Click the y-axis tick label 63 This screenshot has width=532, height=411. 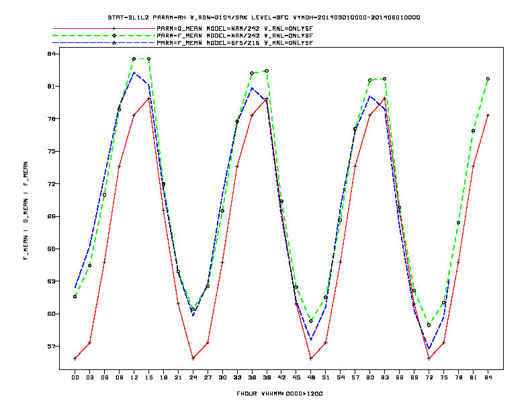(x=51, y=281)
